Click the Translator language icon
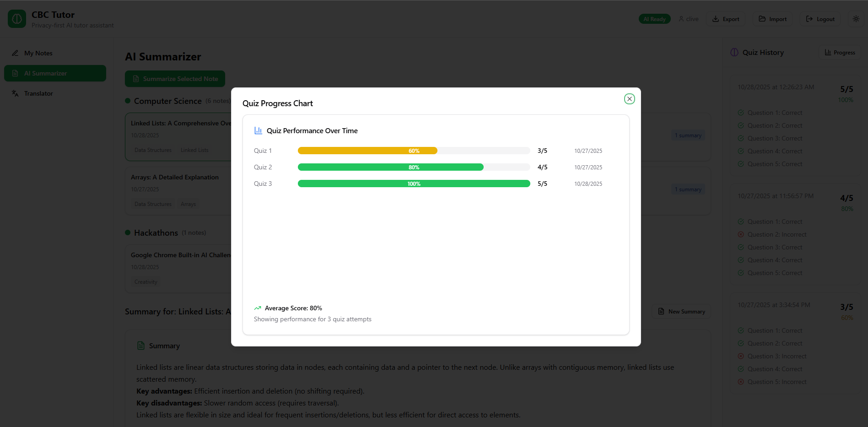Screen dimensions: 868x427 [15, 93]
